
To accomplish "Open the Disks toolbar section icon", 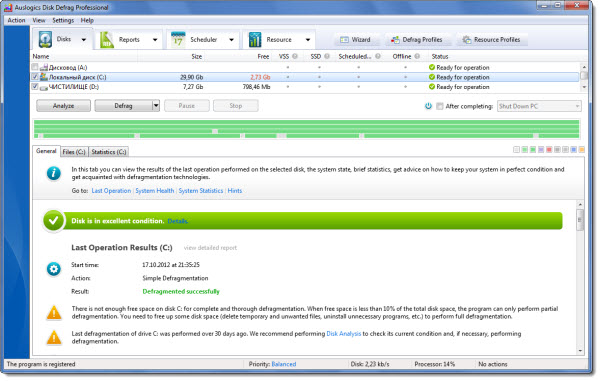I will (45, 39).
